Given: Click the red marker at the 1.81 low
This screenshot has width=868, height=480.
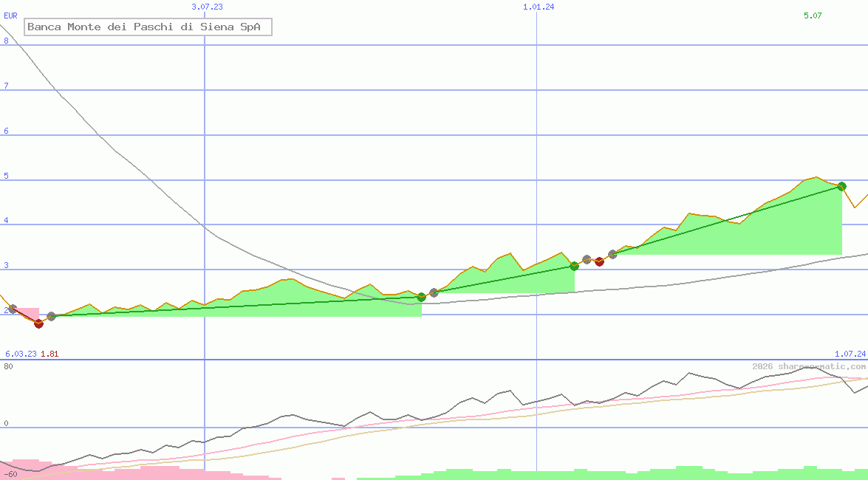Looking at the screenshot, I should click(x=38, y=323).
